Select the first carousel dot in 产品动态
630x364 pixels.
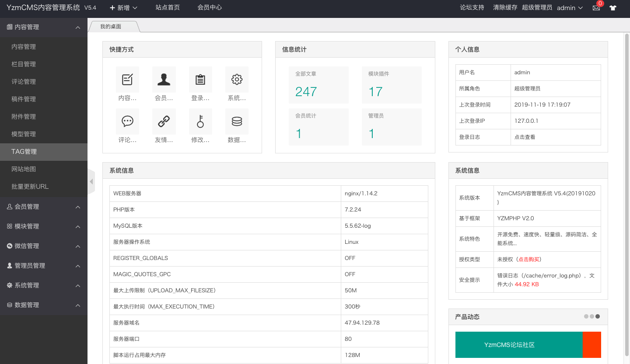click(x=586, y=316)
